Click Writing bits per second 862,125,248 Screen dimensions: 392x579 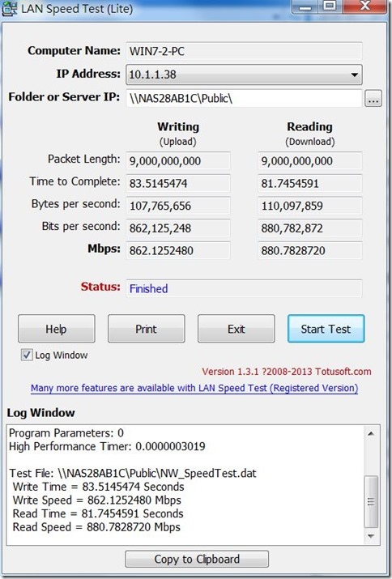(x=178, y=228)
